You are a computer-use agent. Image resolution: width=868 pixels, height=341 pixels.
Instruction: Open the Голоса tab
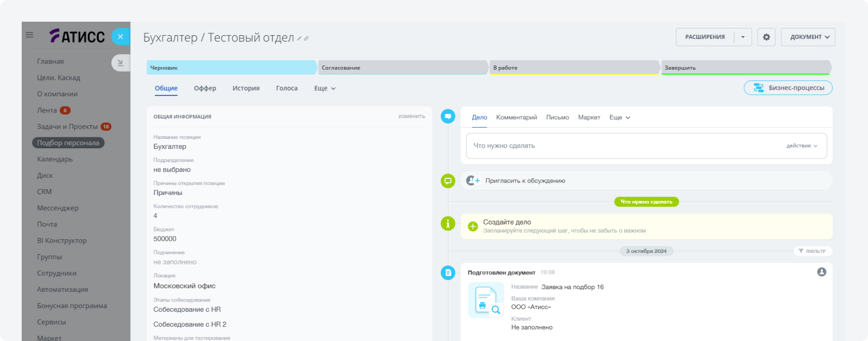[x=287, y=88]
